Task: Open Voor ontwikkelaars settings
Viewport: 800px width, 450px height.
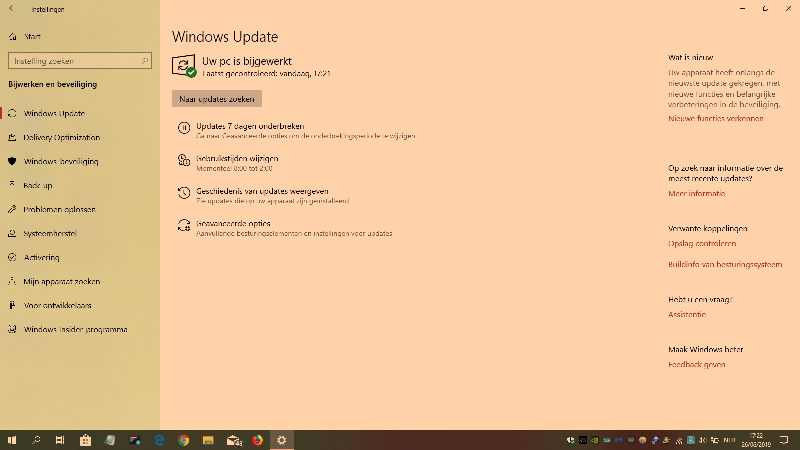Action: click(57, 305)
